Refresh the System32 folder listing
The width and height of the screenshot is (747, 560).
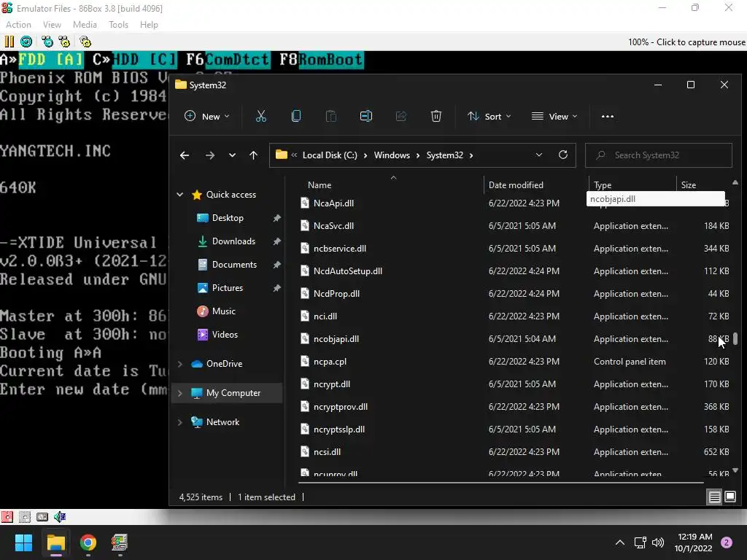(562, 155)
